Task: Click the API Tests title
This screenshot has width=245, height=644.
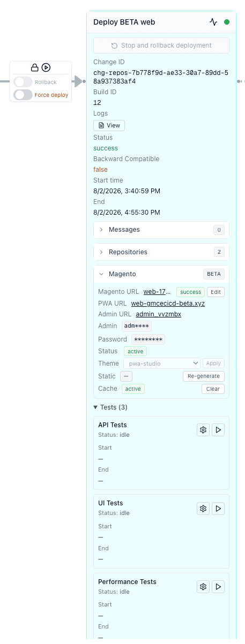Action: (x=113, y=425)
